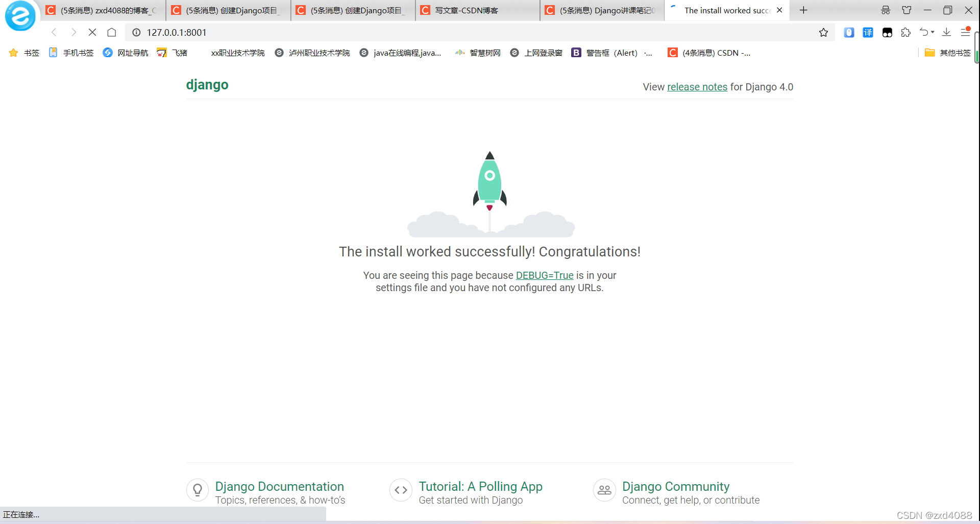Click the site info icon in address bar
The height and width of the screenshot is (524, 980).
[x=136, y=32]
